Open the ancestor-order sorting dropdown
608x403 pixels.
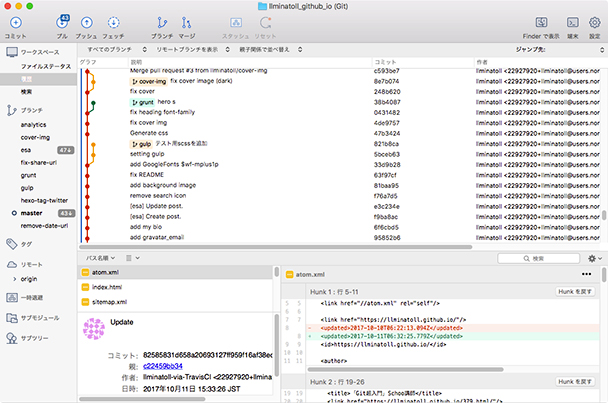271,50
